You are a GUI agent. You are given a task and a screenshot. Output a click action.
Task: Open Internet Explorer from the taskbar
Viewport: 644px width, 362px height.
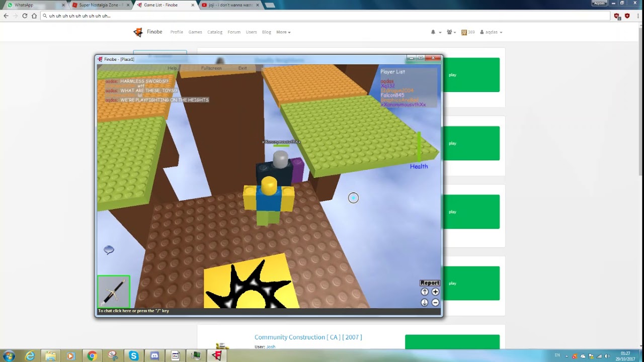tap(30, 356)
